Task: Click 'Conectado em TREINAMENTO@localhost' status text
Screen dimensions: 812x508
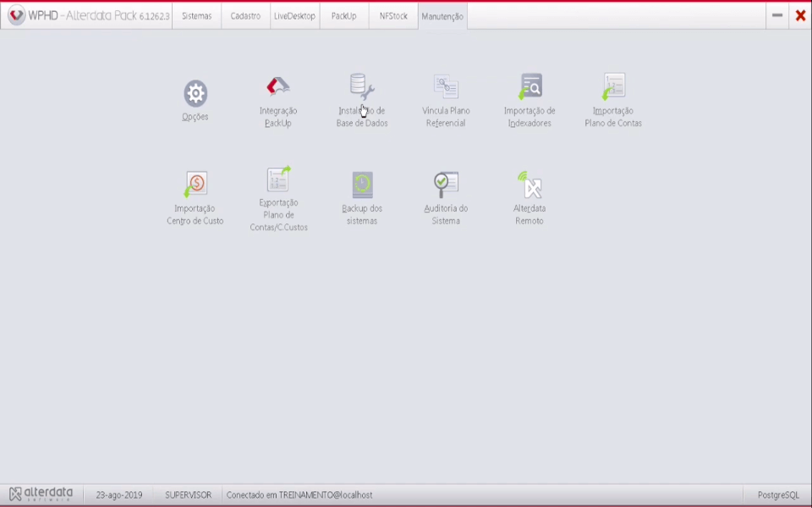Action: (299, 495)
